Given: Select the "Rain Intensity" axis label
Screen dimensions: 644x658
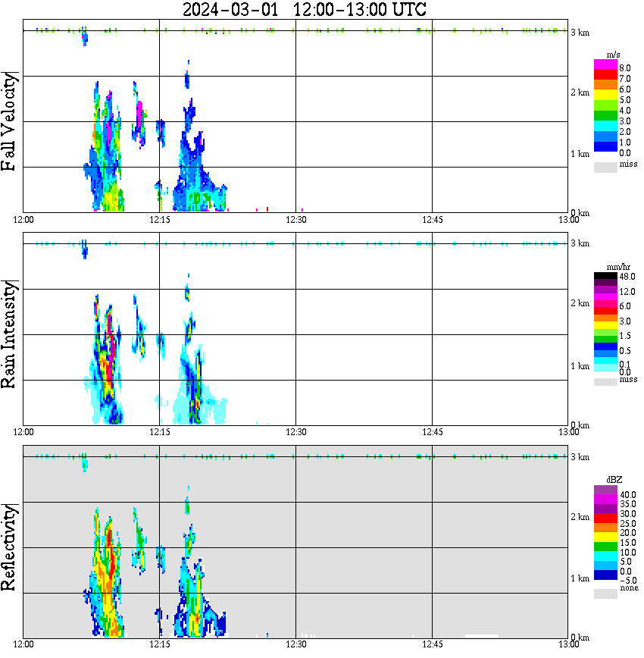Looking at the screenshot, I should (x=9, y=334).
